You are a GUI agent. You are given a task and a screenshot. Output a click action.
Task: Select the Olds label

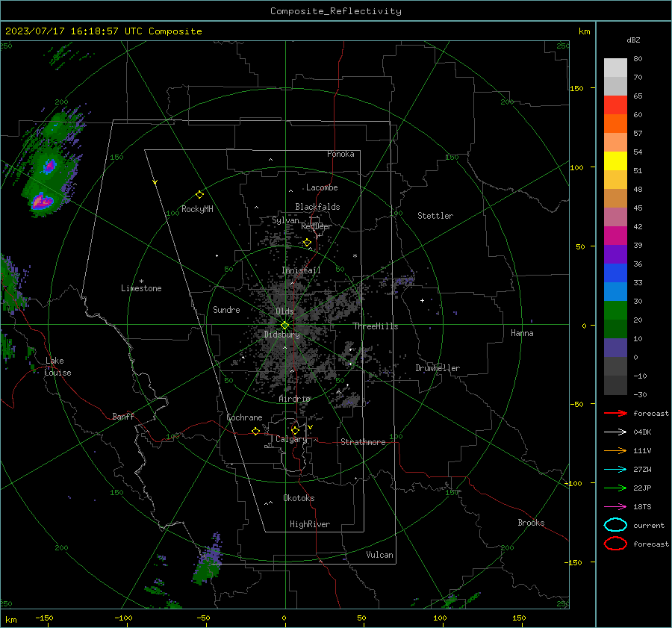[x=284, y=311]
